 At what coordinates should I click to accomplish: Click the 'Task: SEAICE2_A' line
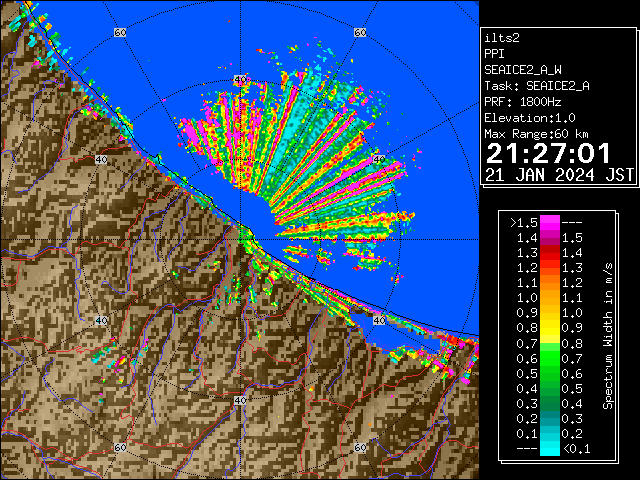(x=537, y=86)
